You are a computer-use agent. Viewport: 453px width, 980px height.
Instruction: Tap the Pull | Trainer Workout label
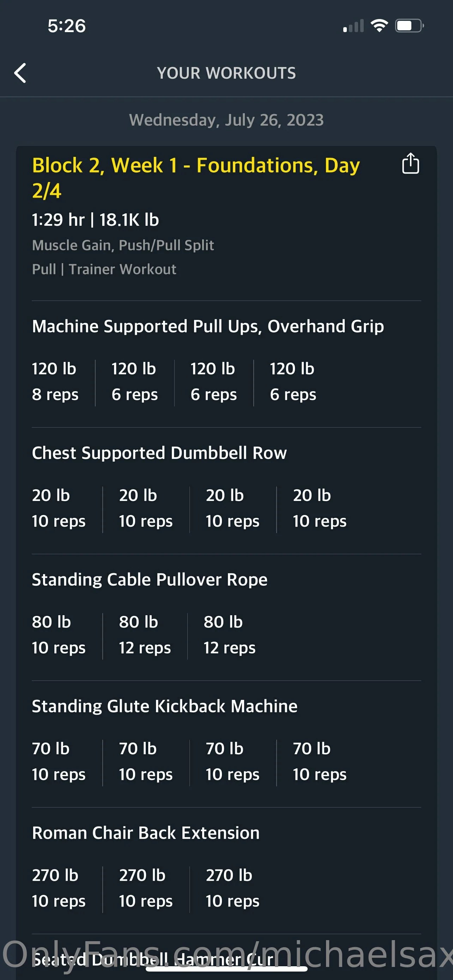[104, 270]
